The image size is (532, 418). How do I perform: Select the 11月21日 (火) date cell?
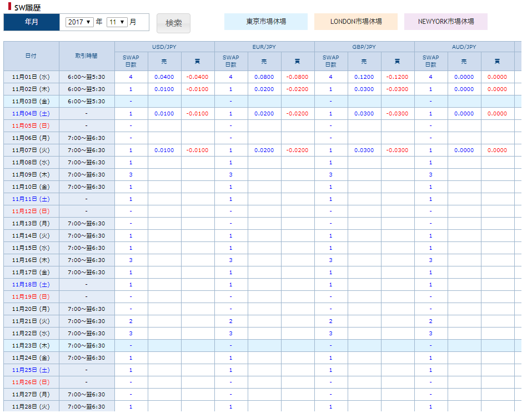31,321
